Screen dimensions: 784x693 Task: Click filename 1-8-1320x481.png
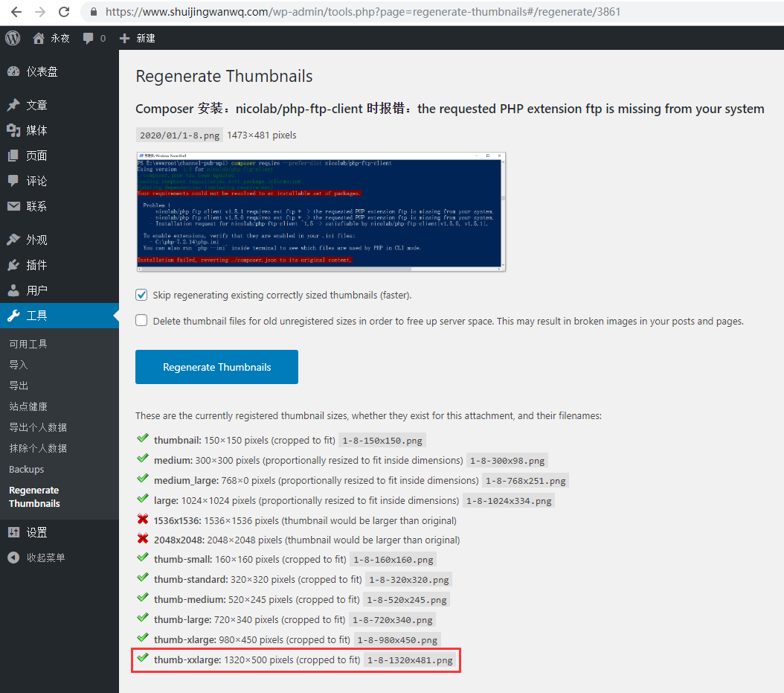tap(410, 660)
